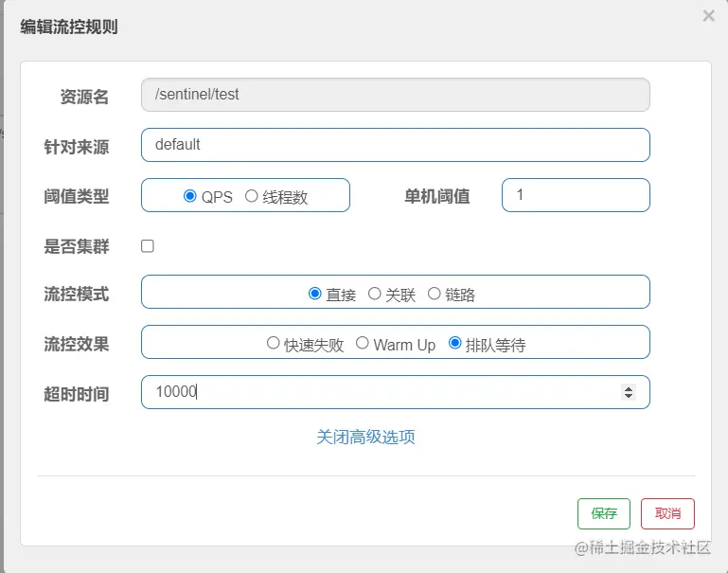Click the 针对来源 label
The image size is (728, 573).
pos(77,147)
